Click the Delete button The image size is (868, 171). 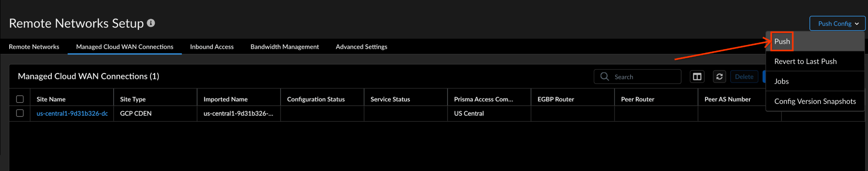(744, 76)
